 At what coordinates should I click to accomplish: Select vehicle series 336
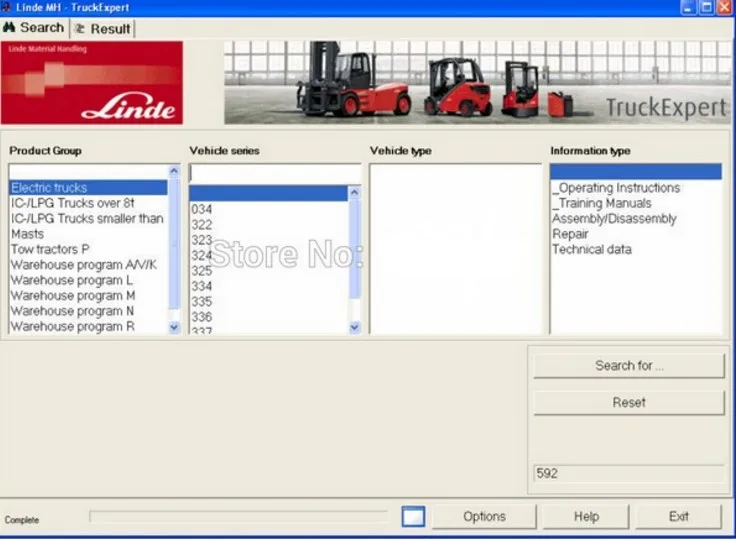[x=268, y=317]
